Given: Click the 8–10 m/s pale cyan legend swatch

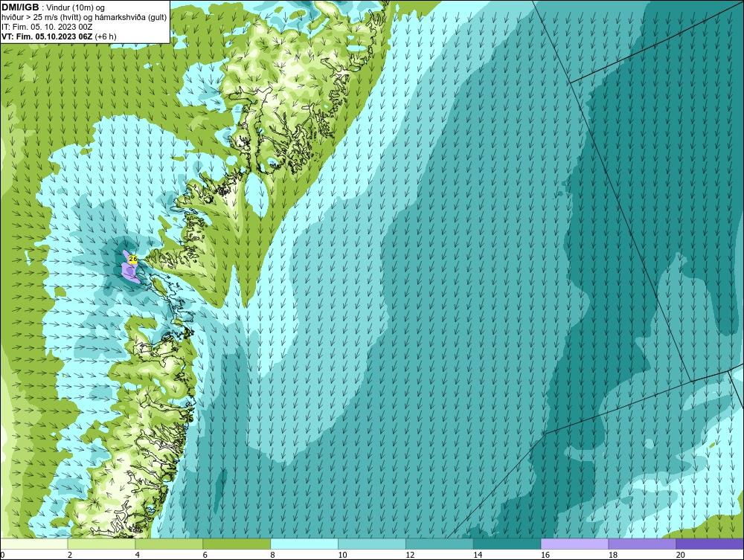Looking at the screenshot, I should (x=304, y=544).
